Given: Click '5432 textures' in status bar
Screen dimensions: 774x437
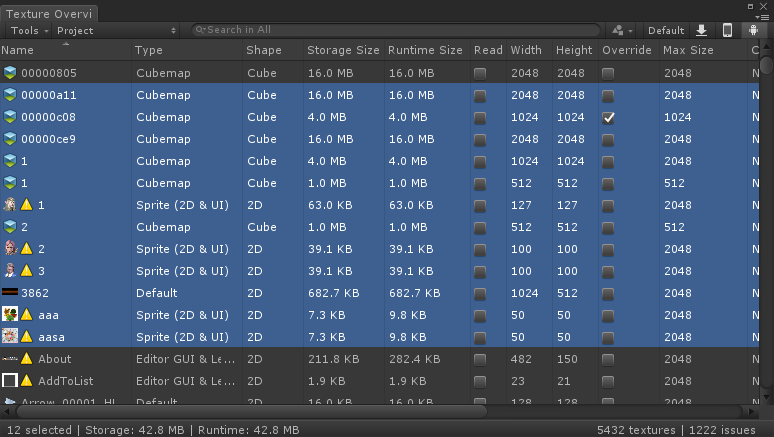Looking at the screenshot, I should 636,430.
